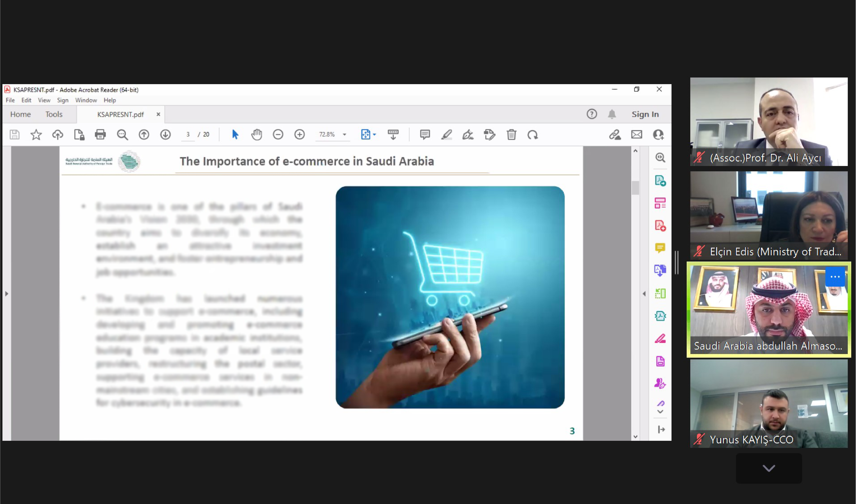Click the divider handle beside video panel

(677, 263)
